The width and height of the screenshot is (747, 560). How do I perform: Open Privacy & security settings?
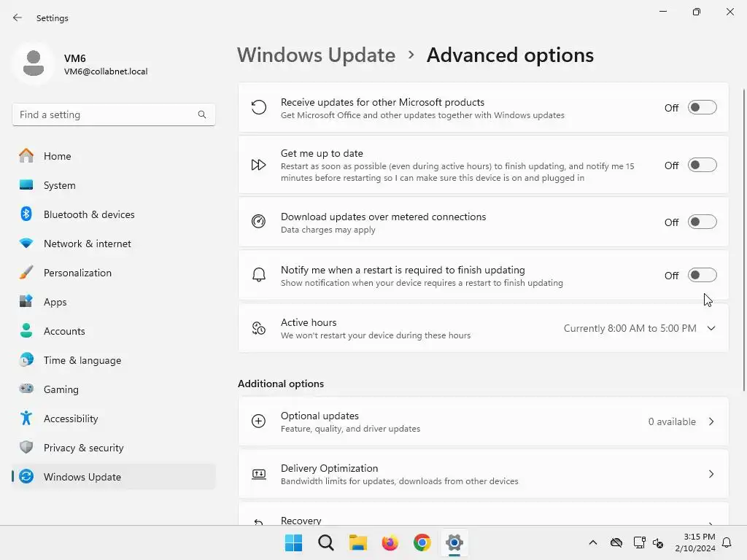(113, 447)
